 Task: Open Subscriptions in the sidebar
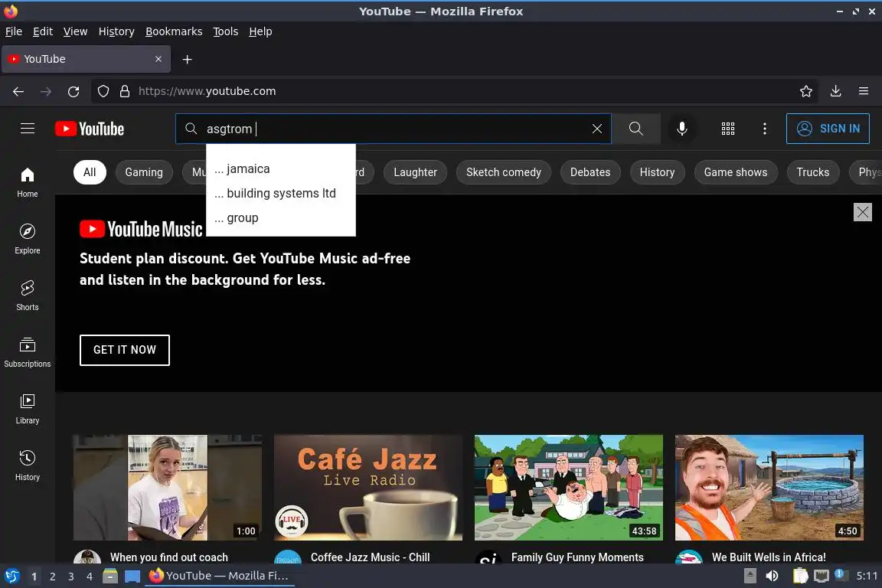tap(27, 353)
